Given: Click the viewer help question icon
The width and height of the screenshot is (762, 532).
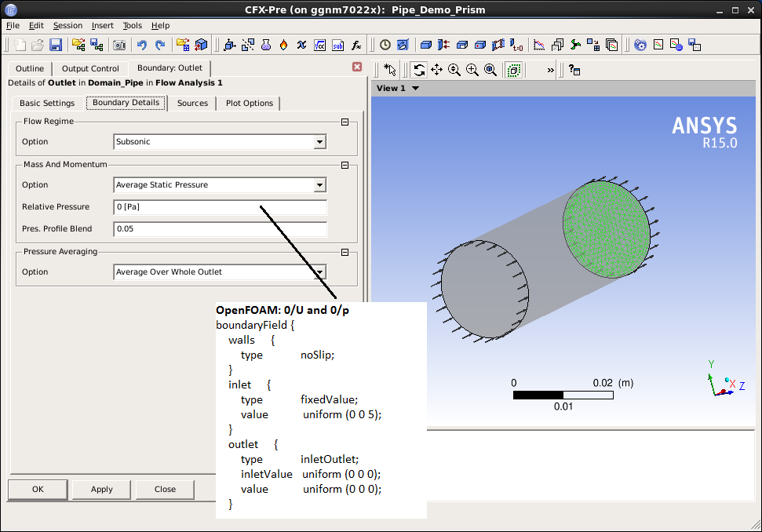Looking at the screenshot, I should point(574,70).
